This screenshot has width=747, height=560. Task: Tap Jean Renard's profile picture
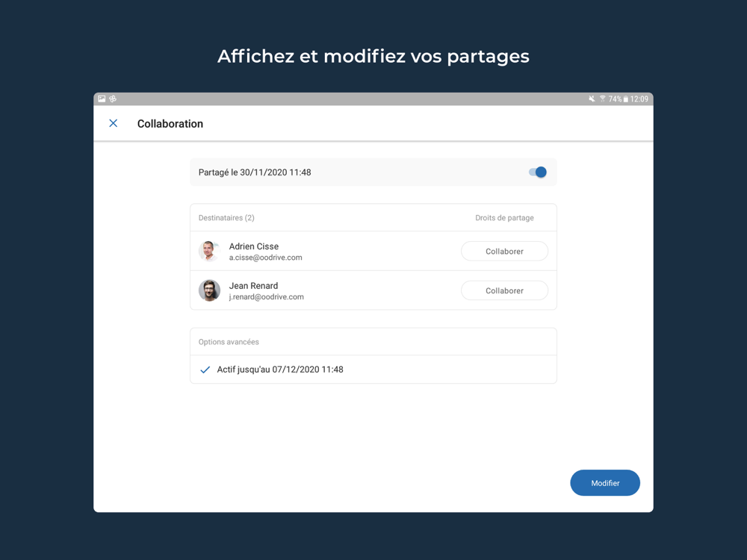click(209, 290)
